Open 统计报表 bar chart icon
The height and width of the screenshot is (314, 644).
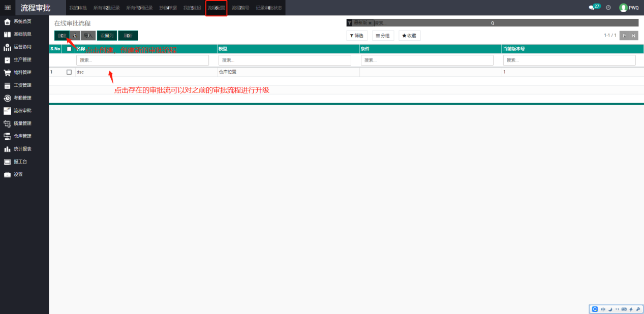[8, 149]
